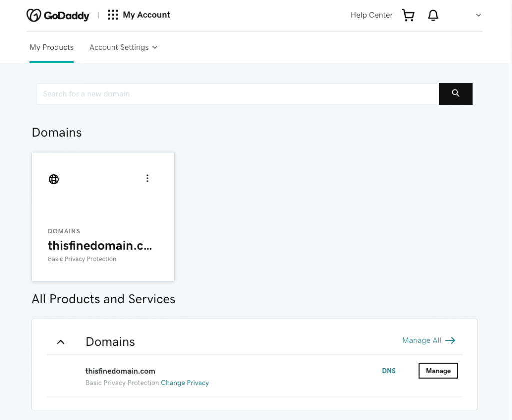
Task: Switch to the My Products tab
Action: coord(51,47)
